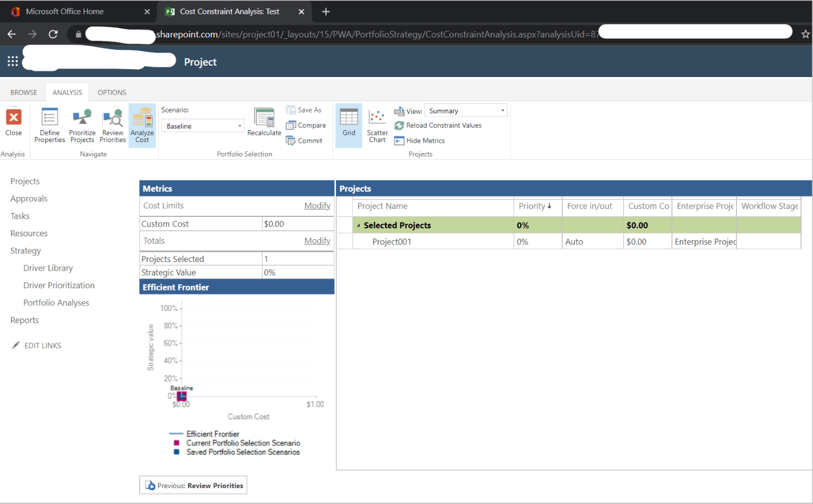Click the Force in/out Auto cell for Project001

pos(592,242)
